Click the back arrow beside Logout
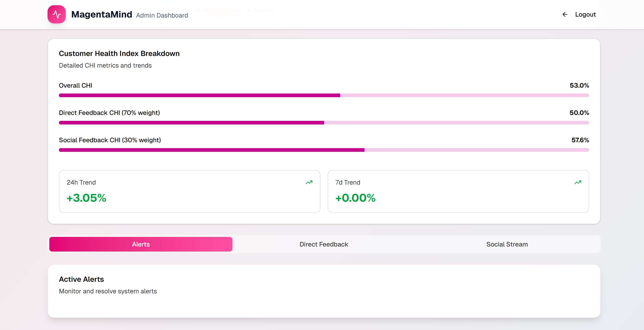Screen dimensions: 644x330 (x=565, y=15)
